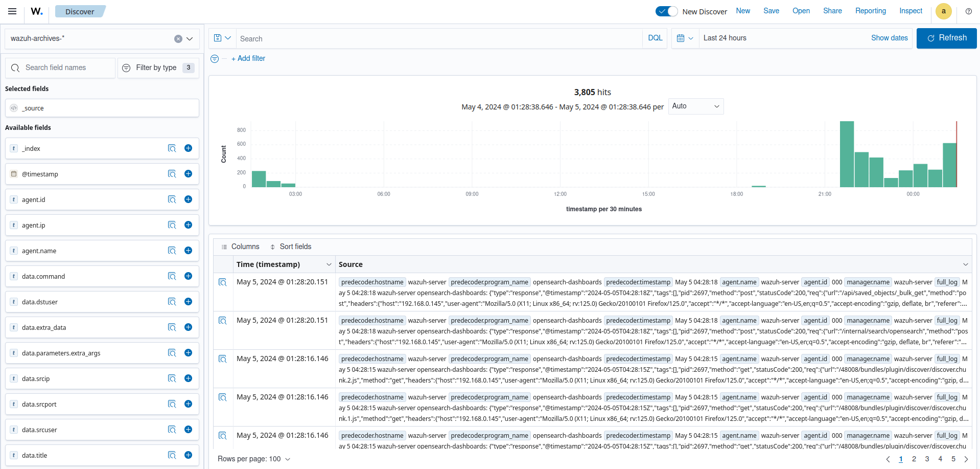The image size is (980, 469).
Task: Toggle off the New Discover switch
Action: click(x=666, y=11)
